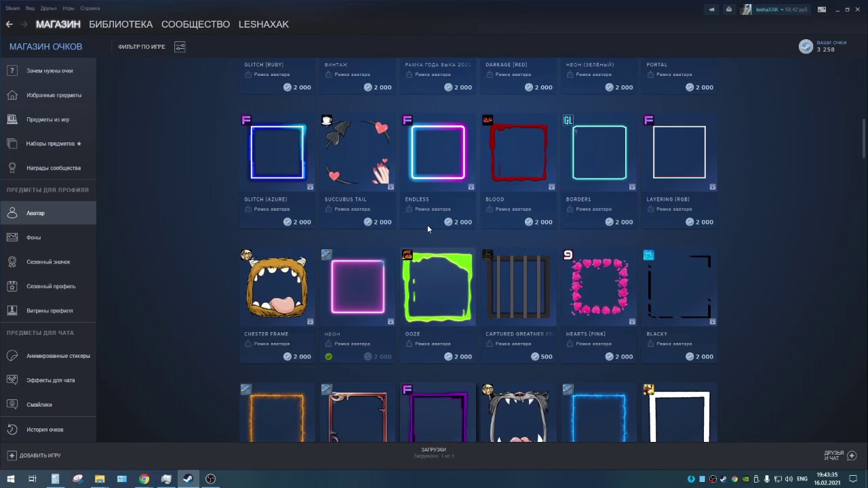868x488 pixels.
Task: Open the Border1 frame thumbnail
Action: [599, 152]
